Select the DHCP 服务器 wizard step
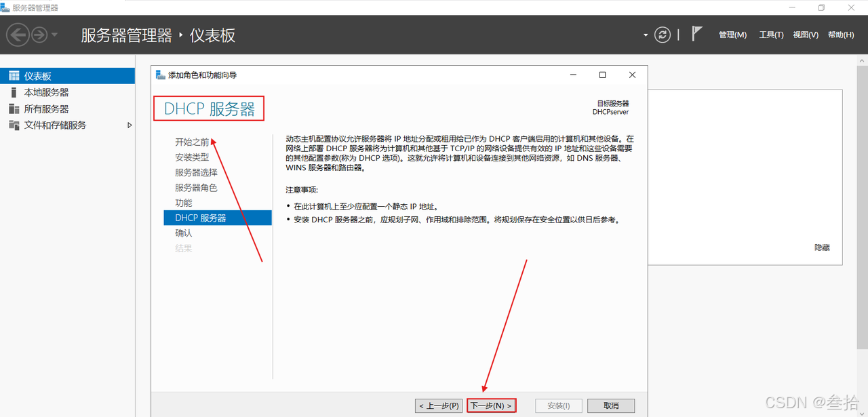 tap(218, 218)
